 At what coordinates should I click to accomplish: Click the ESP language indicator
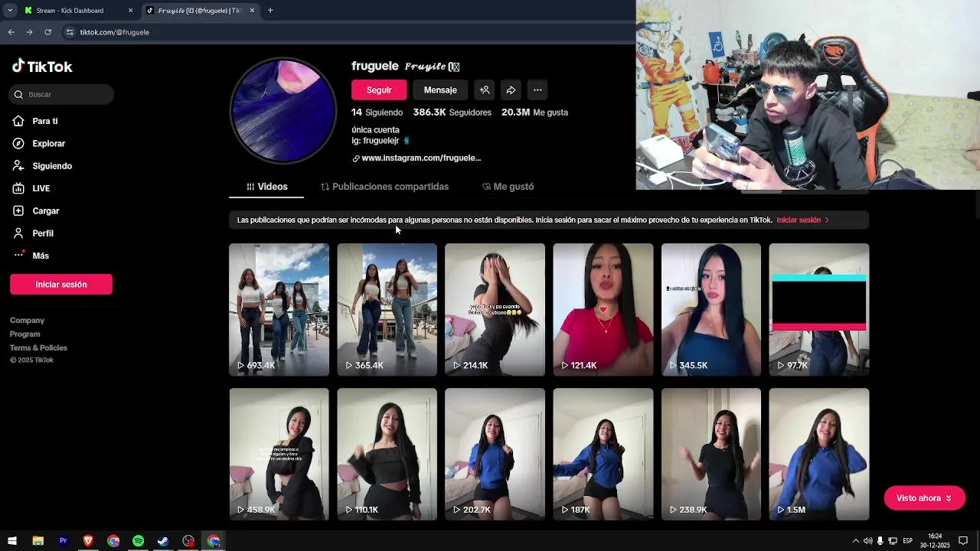tap(907, 541)
